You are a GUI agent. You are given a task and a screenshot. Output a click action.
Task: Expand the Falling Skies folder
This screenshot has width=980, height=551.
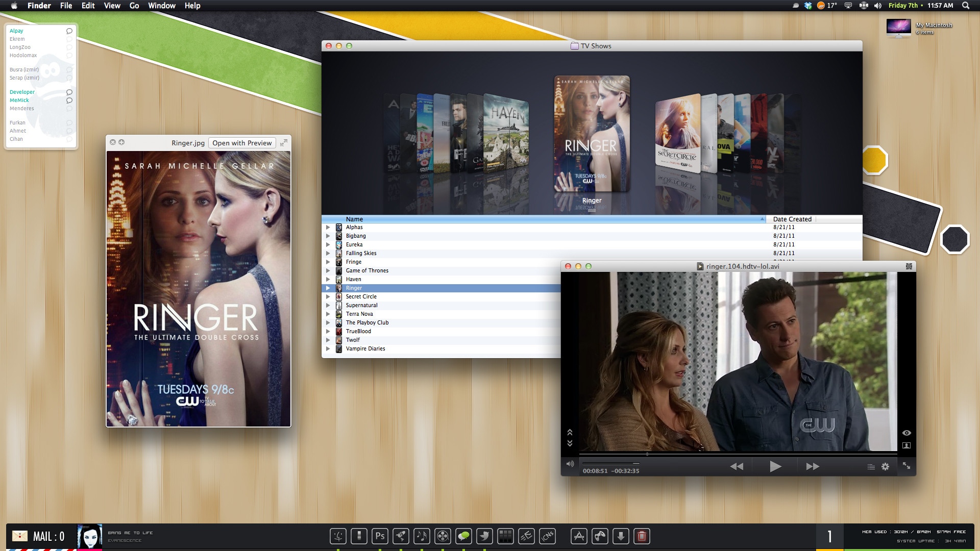tap(328, 254)
